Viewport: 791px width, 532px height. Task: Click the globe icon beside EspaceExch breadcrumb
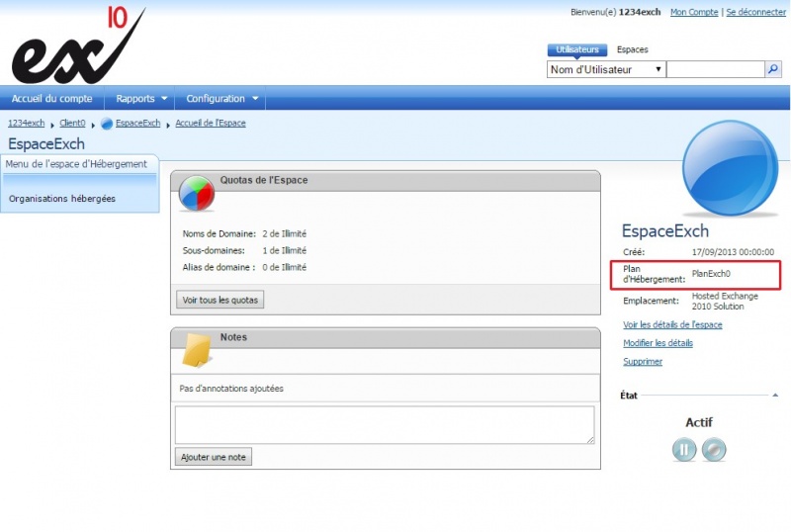[x=107, y=124]
